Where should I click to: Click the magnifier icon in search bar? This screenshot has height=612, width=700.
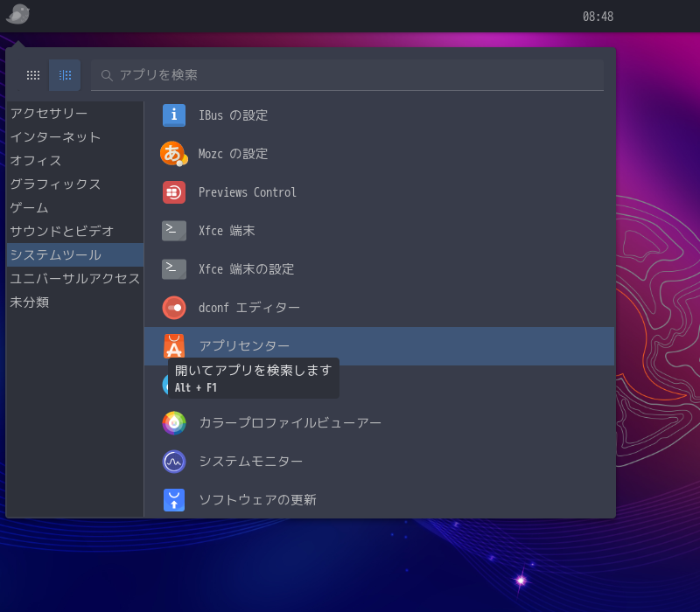[107, 75]
